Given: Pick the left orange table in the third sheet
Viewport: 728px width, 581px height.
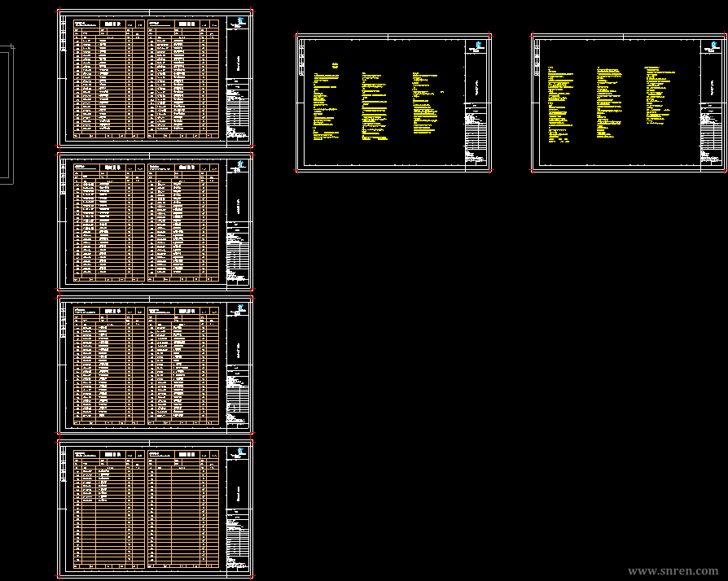Looking at the screenshot, I should click(109, 365).
